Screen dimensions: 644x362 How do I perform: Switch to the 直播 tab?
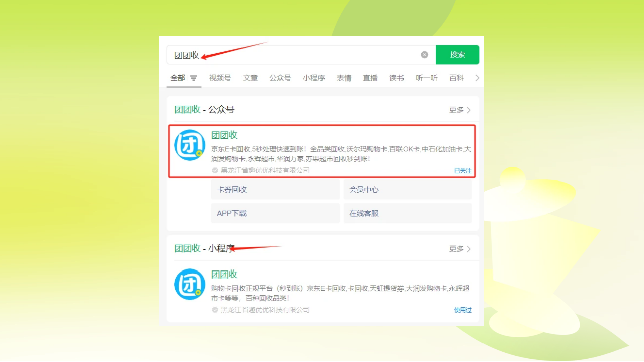click(370, 78)
